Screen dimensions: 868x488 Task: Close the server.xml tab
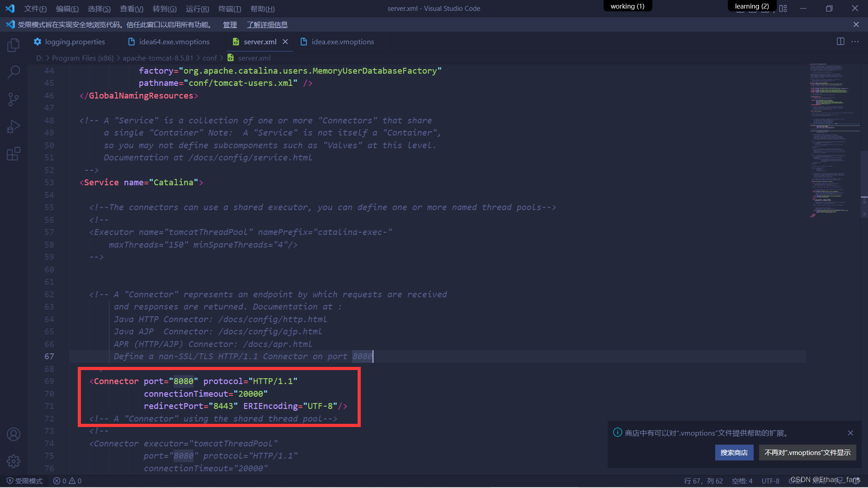pos(285,42)
